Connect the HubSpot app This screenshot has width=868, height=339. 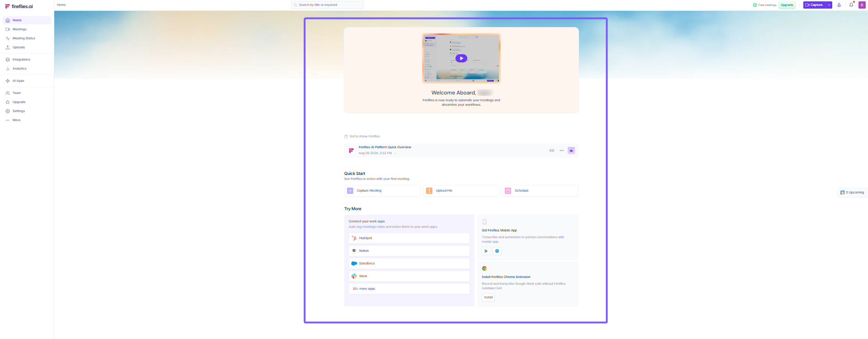pos(409,238)
